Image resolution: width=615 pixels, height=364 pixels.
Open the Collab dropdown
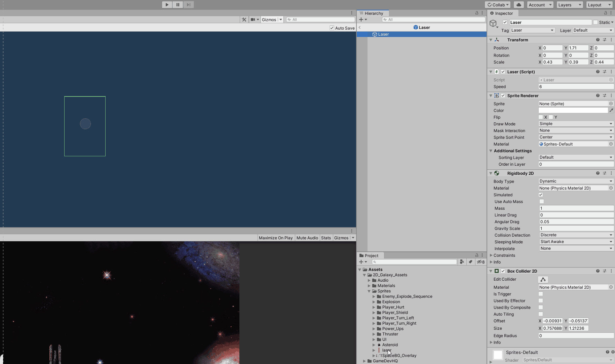pyautogui.click(x=498, y=5)
